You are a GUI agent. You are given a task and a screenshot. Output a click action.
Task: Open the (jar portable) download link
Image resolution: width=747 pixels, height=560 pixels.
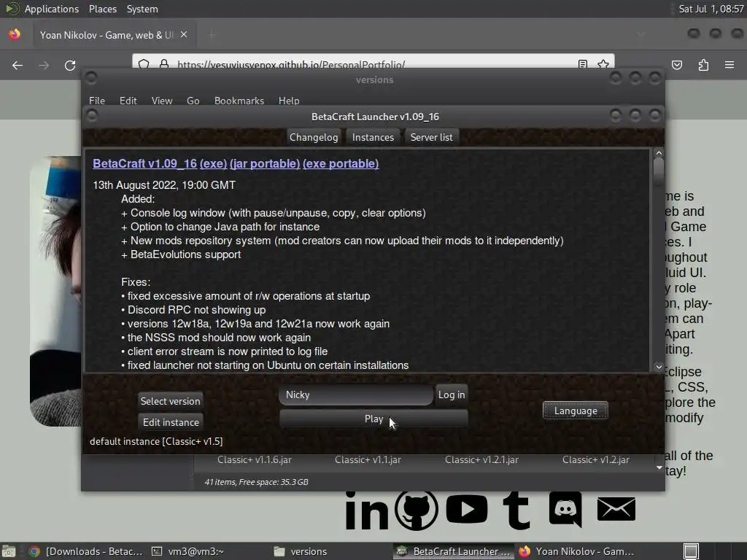point(265,163)
